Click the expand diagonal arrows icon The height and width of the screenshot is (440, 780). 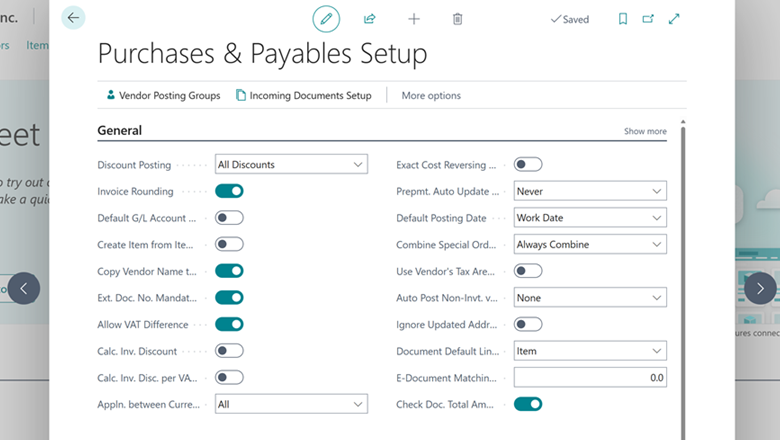tap(674, 19)
